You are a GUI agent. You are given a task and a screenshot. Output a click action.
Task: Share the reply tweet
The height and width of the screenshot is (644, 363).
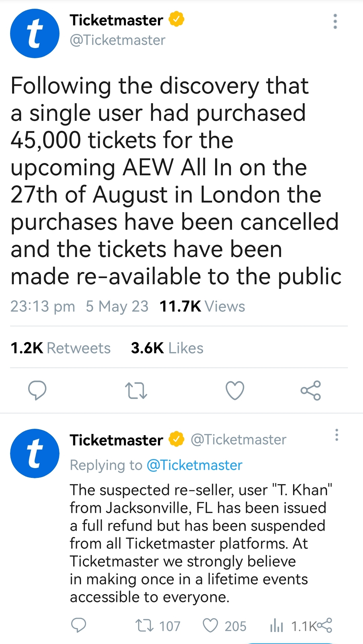tap(325, 625)
